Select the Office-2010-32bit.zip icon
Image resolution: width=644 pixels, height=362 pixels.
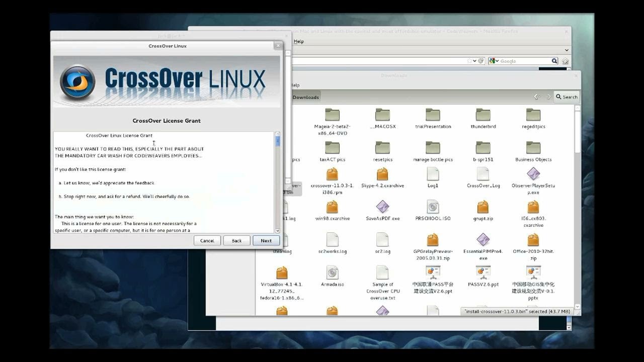tap(533, 239)
